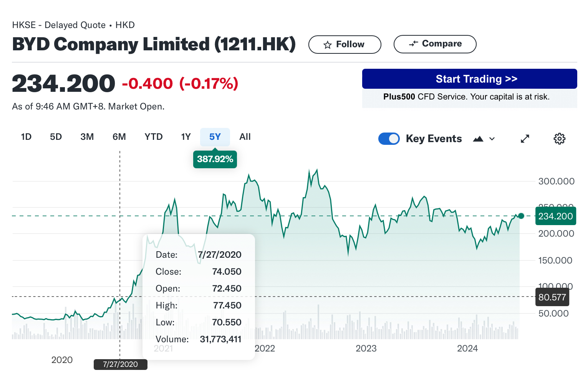Click the compare arrows icon
Screen dimensions: 588x373
coord(413,44)
